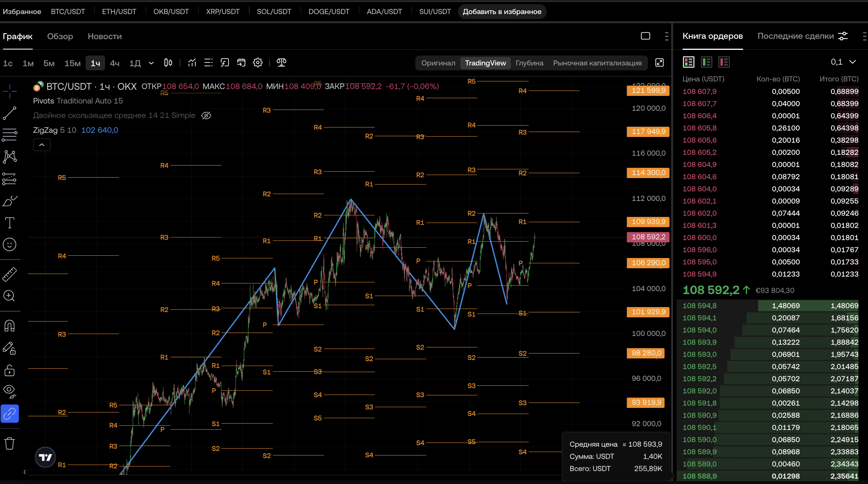Switch order book to combined buy-sell view
This screenshot has height=484, width=868.
point(689,62)
